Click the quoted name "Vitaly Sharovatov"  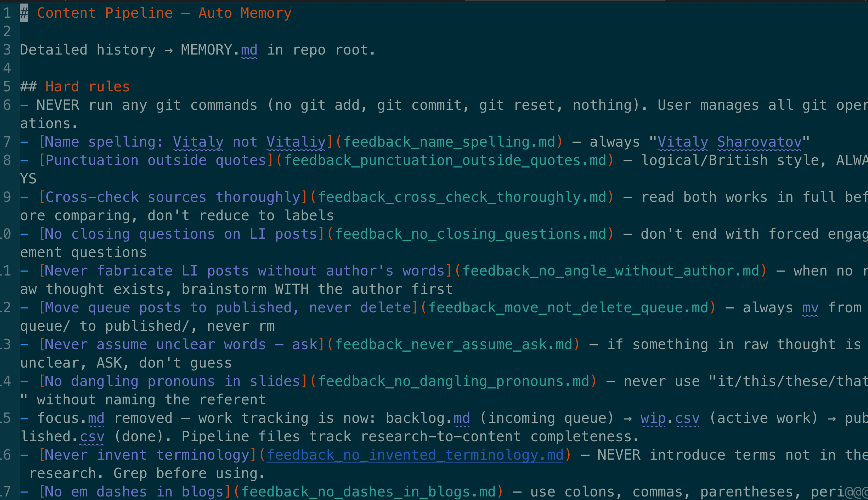coord(729,142)
